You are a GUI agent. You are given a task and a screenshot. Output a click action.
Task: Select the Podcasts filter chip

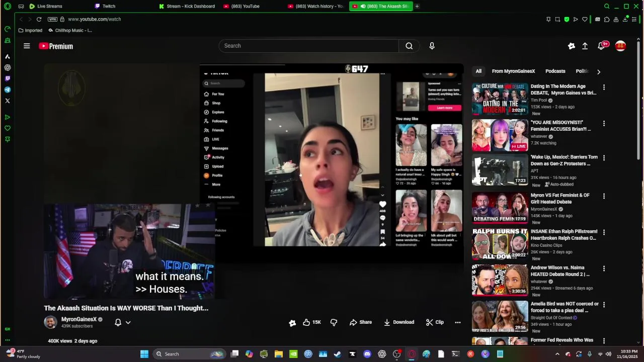[555, 71]
